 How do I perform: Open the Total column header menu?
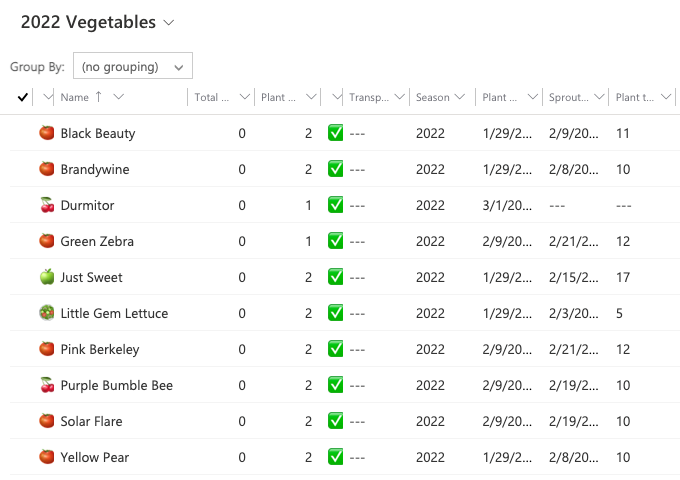click(x=245, y=97)
